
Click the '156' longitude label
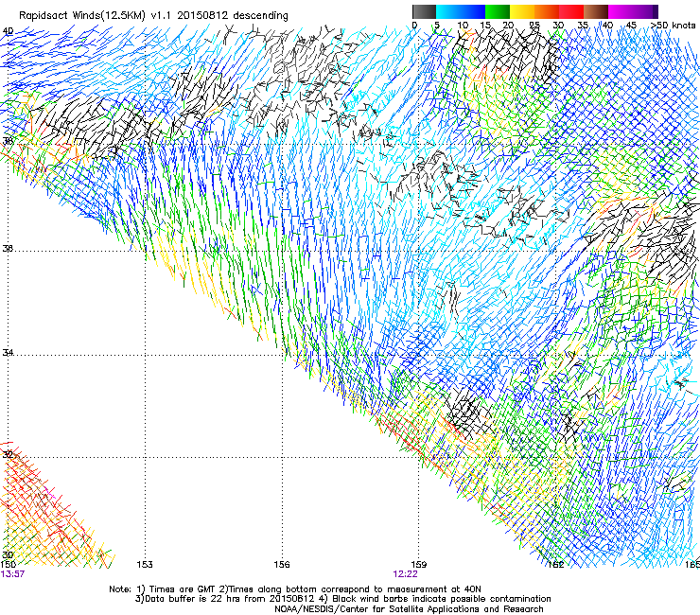(x=282, y=565)
